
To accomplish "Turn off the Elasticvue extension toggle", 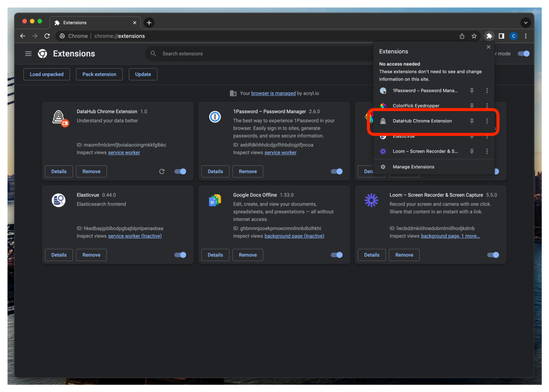I will click(x=180, y=255).
